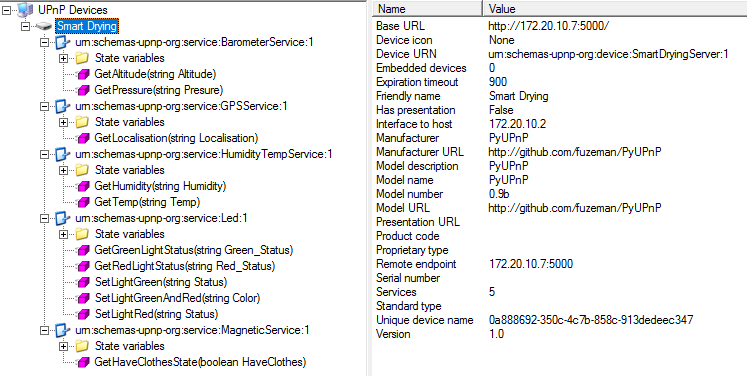Viewport: 747px width, 376px height.
Task: Expand State variables under BarometerService
Action: [63, 58]
